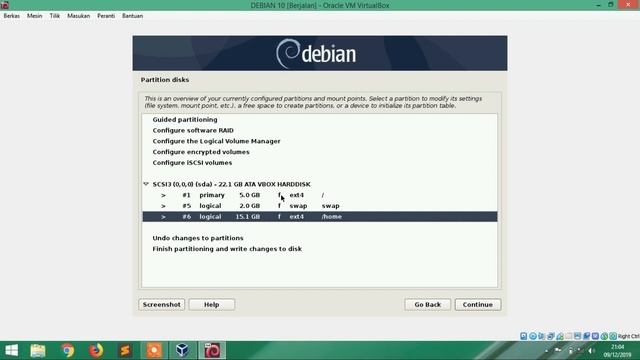Open the Tilik menu
This screenshot has width=640, height=360.
click(55, 16)
